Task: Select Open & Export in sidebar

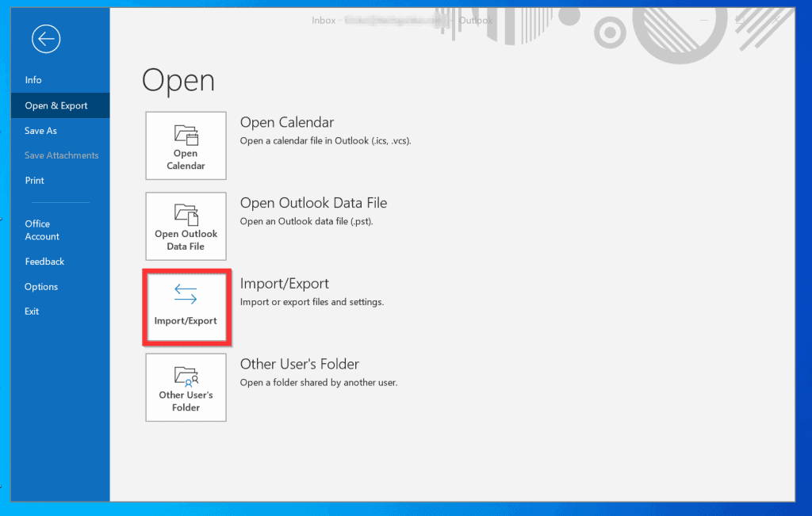Action: tap(60, 105)
